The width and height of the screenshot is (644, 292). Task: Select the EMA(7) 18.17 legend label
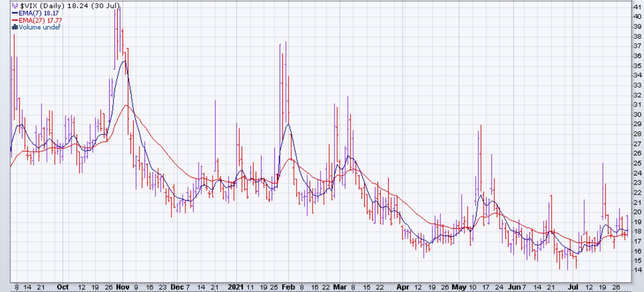click(x=38, y=13)
